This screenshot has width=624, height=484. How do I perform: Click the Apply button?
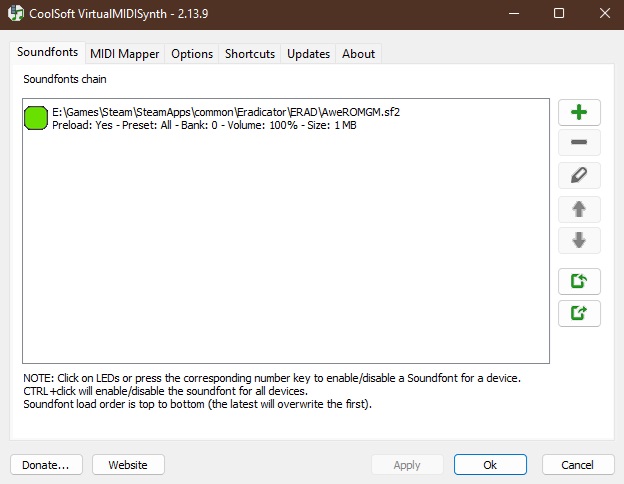407,464
